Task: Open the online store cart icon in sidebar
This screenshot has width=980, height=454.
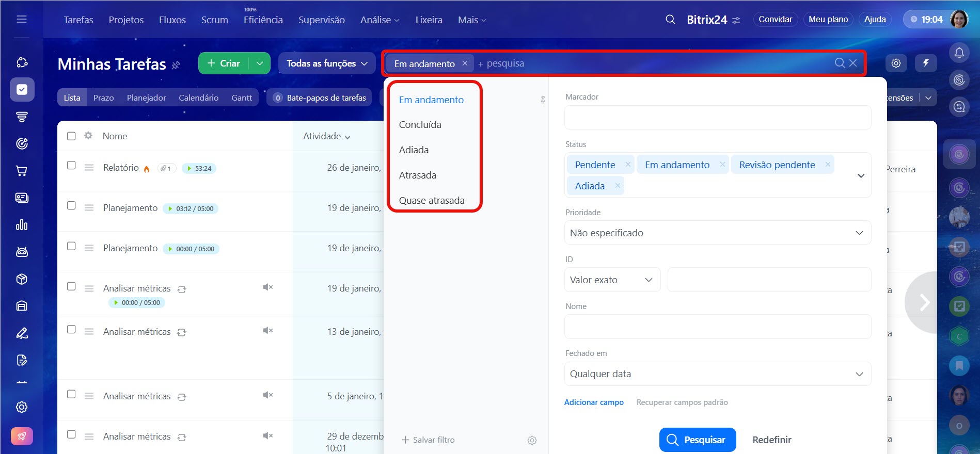Action: (x=22, y=171)
